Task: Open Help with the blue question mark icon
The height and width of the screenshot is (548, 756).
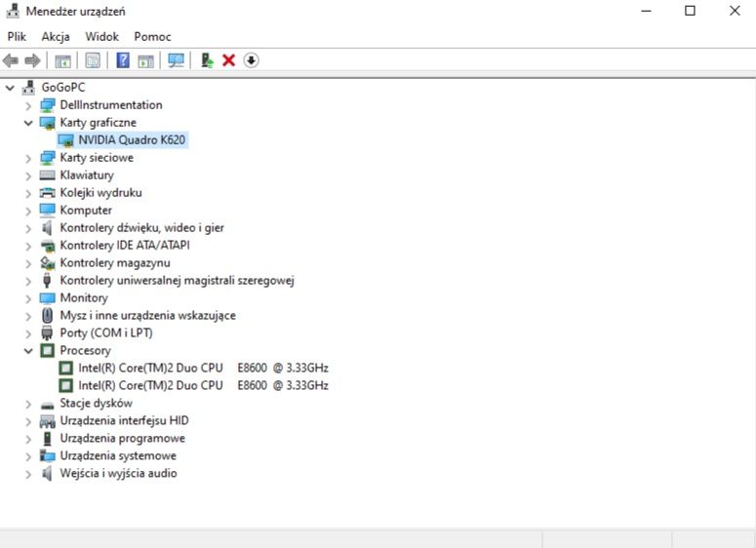Action: point(123,60)
